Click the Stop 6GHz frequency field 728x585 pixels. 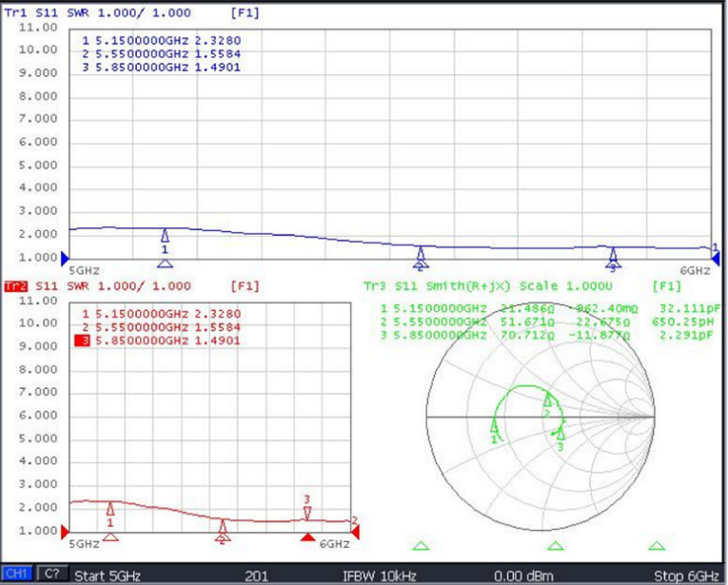coord(686,575)
